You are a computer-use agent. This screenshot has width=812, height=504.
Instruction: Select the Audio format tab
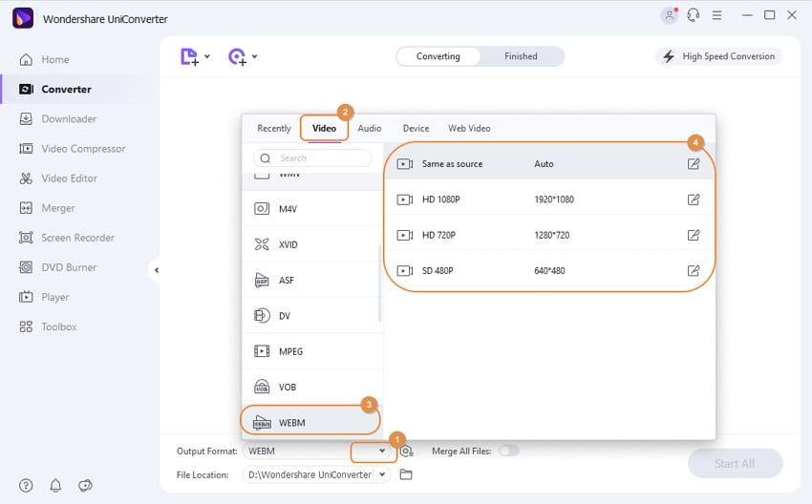click(370, 128)
